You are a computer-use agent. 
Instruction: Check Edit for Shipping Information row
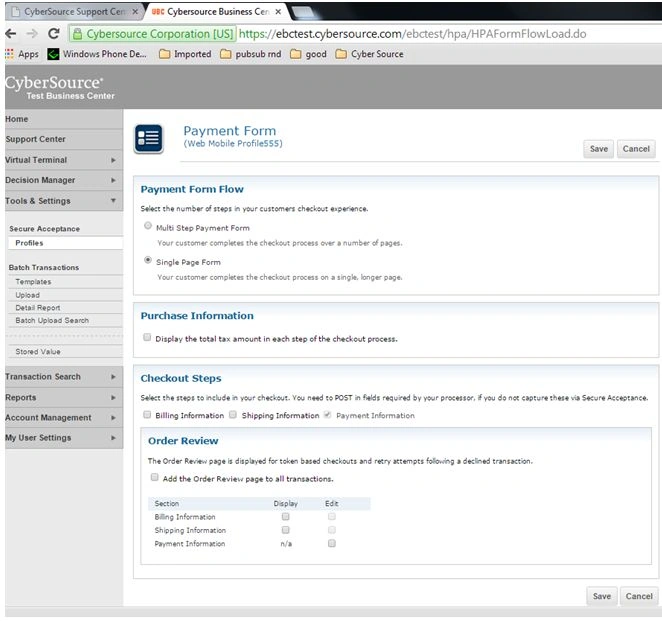tap(332, 529)
